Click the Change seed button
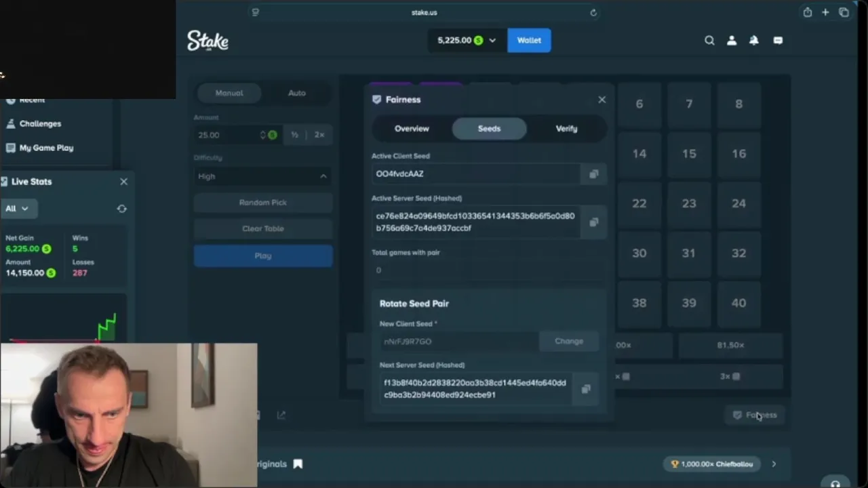This screenshot has width=868, height=488. (x=569, y=342)
